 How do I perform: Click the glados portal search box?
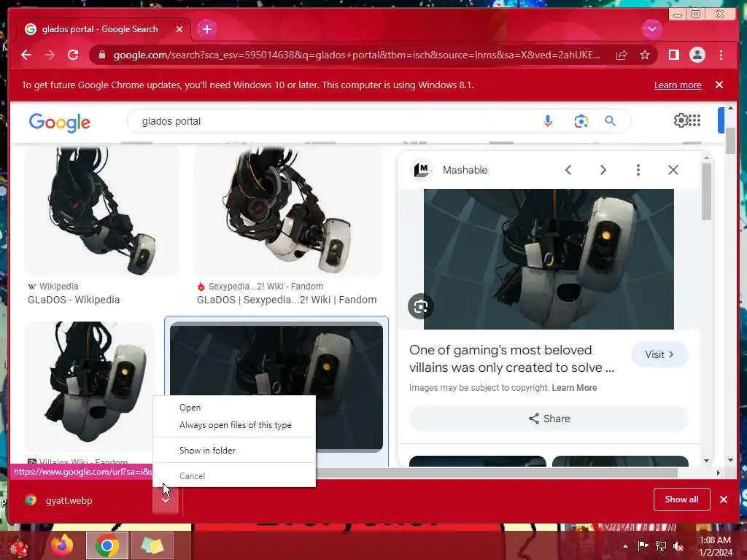(333, 121)
